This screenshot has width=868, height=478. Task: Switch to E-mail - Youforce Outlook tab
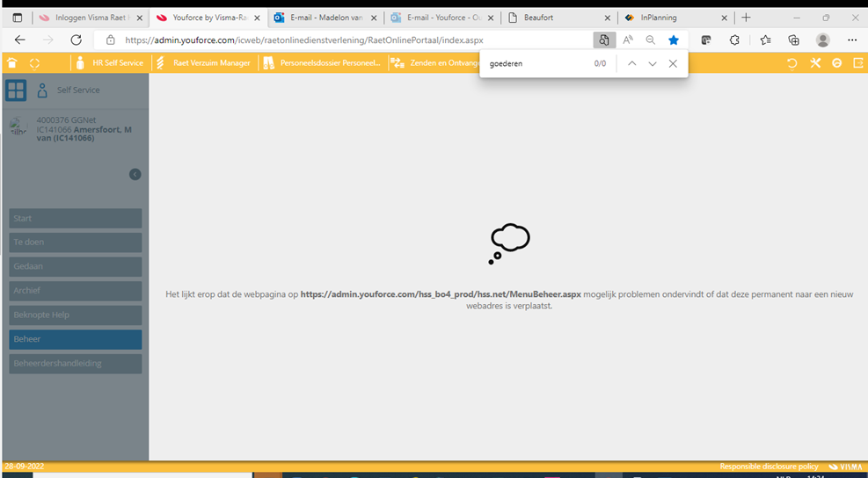click(443, 18)
